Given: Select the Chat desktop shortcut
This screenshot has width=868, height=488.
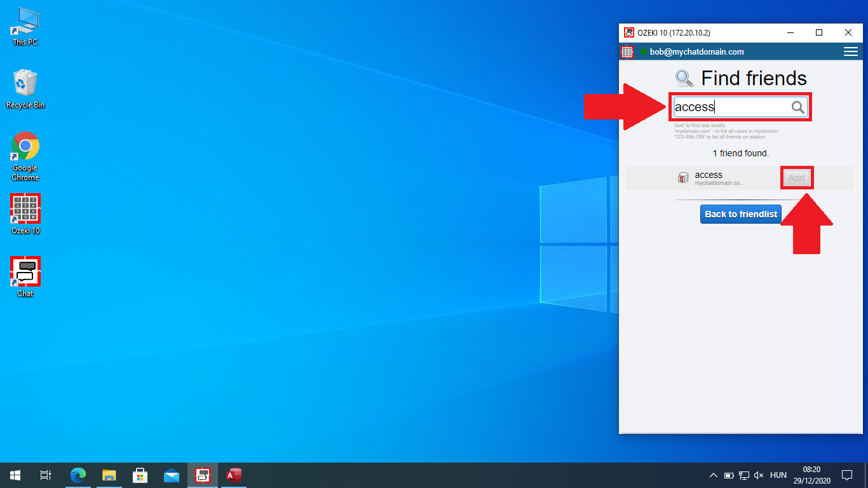Looking at the screenshot, I should tap(25, 277).
